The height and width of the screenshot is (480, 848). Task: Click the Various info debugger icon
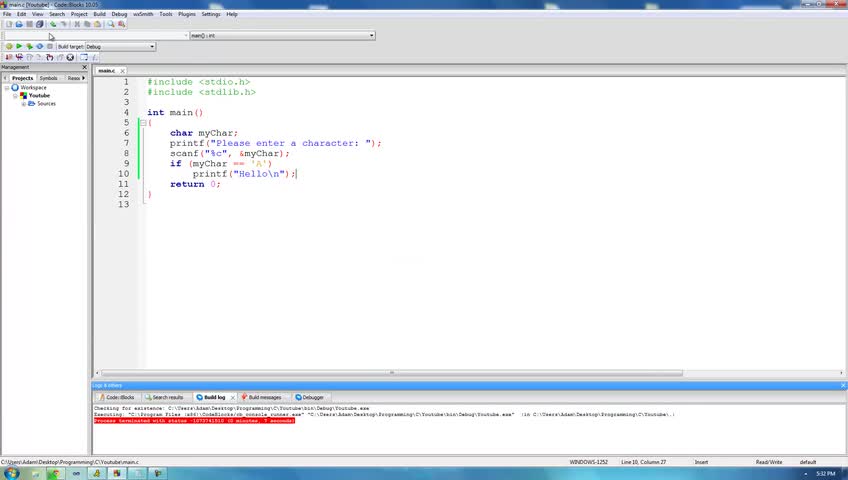click(95, 57)
